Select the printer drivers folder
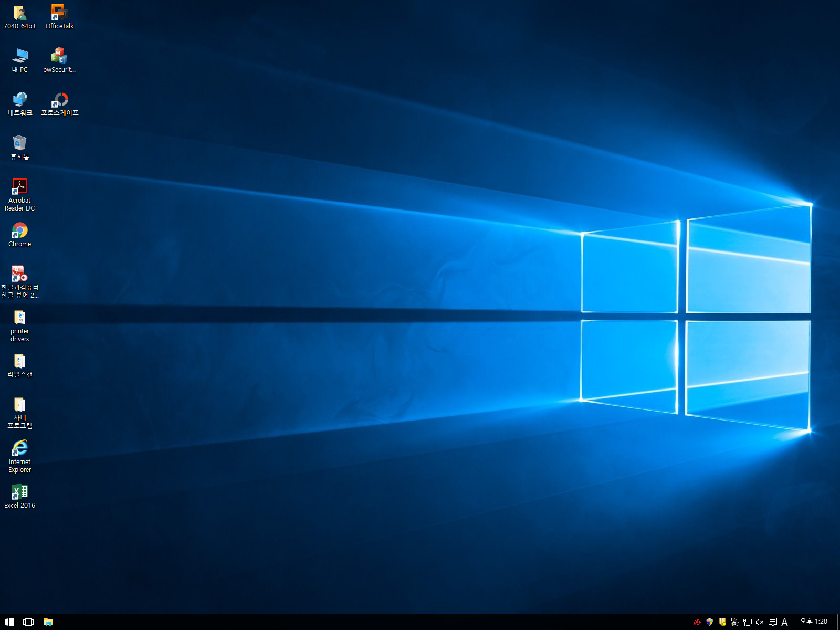 [20, 325]
